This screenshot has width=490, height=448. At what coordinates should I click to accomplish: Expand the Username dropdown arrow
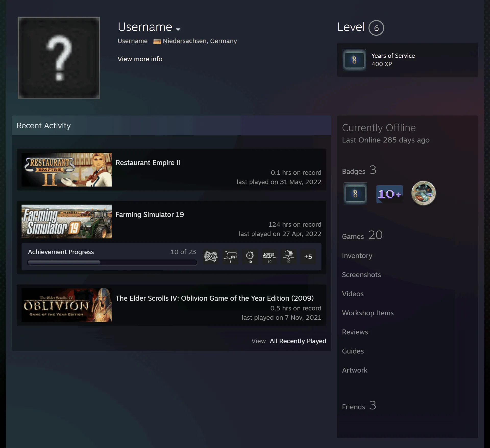point(178,29)
